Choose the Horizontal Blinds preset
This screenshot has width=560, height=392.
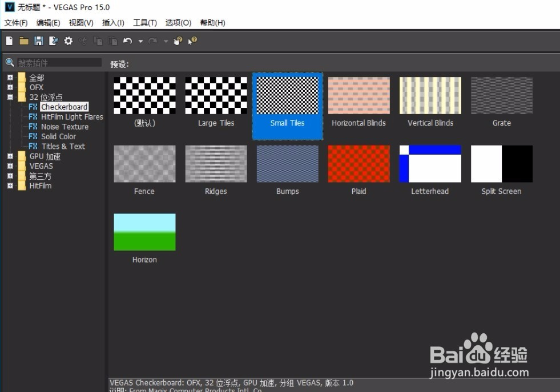click(x=359, y=96)
